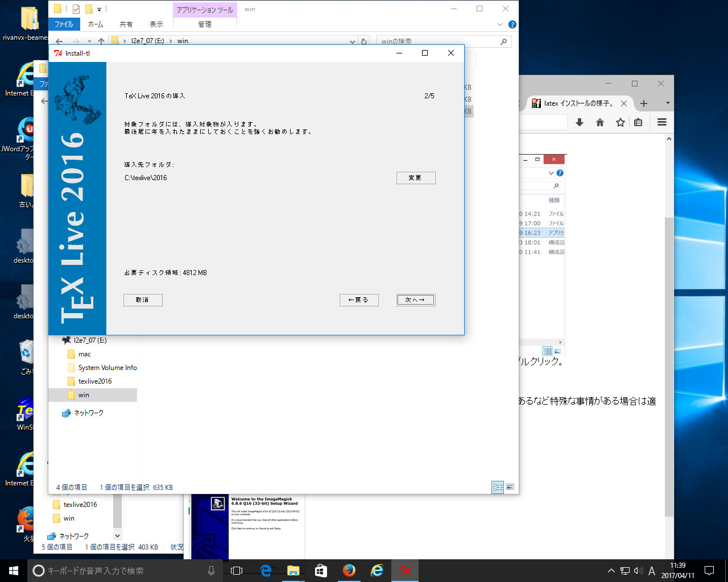
Task: Select the latex インストールの様子 browser tab
Action: [x=578, y=103]
